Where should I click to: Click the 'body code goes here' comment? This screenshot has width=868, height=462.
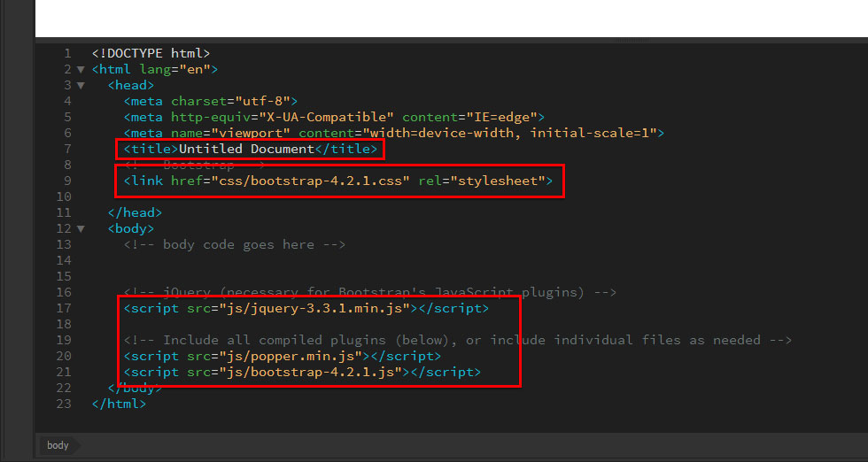[x=235, y=244]
